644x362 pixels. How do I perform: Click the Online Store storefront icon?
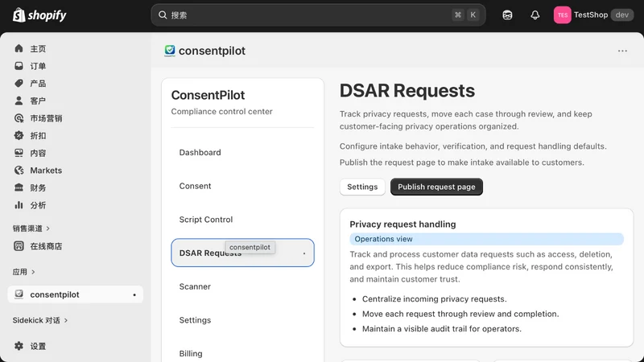click(x=19, y=246)
